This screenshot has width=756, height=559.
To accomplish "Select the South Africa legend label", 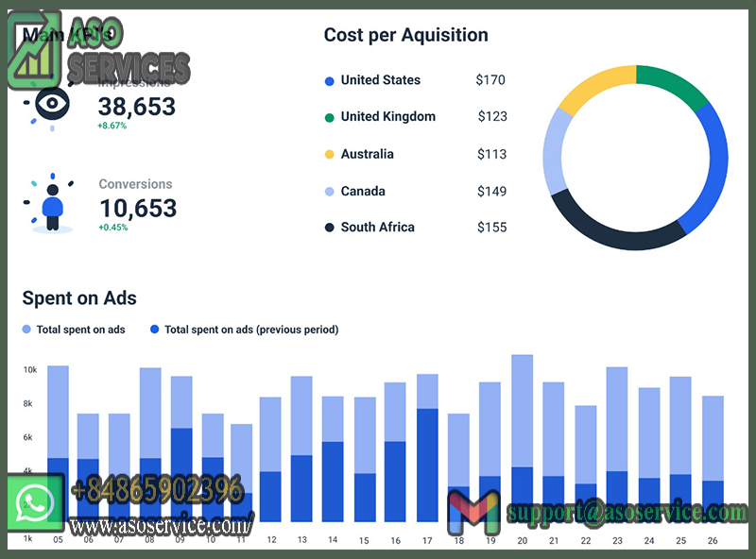I will [377, 227].
